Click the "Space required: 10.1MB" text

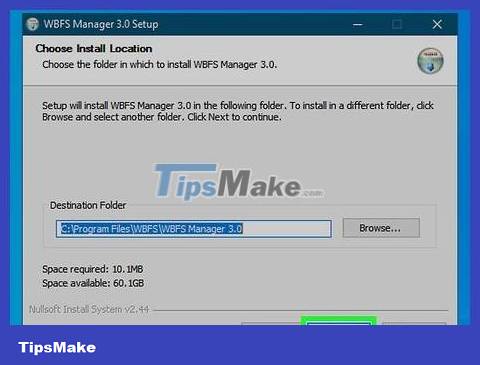click(93, 269)
